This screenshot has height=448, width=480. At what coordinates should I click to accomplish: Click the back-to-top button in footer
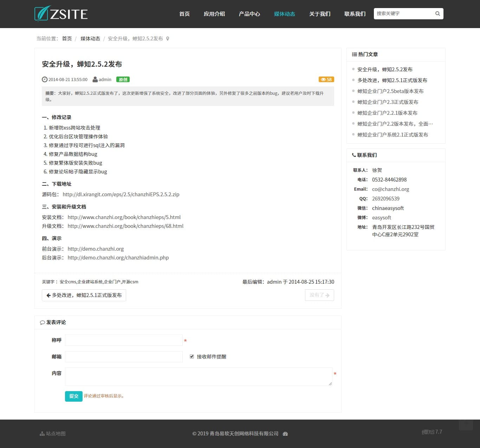tap(466, 424)
